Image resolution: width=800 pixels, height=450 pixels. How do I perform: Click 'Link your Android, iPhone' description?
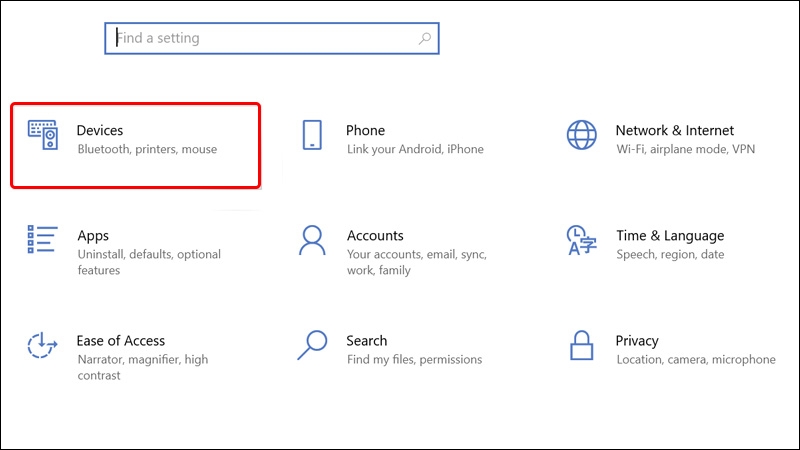(x=415, y=149)
